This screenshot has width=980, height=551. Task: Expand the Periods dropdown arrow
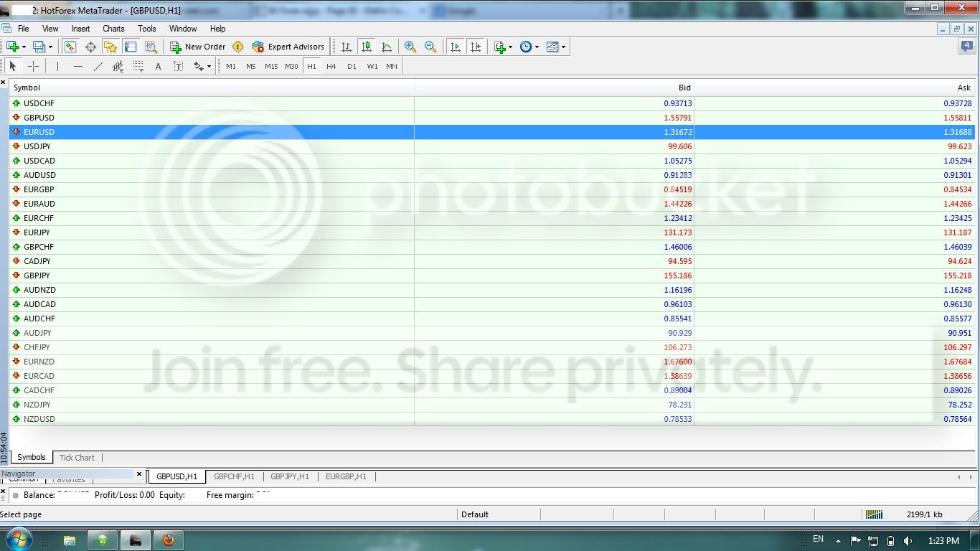(537, 47)
